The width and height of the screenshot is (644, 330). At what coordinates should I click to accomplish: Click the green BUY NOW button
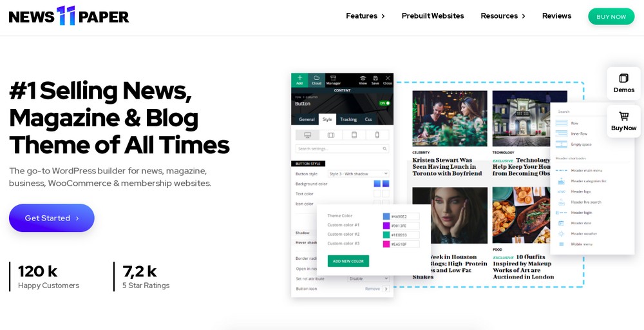[x=611, y=17]
